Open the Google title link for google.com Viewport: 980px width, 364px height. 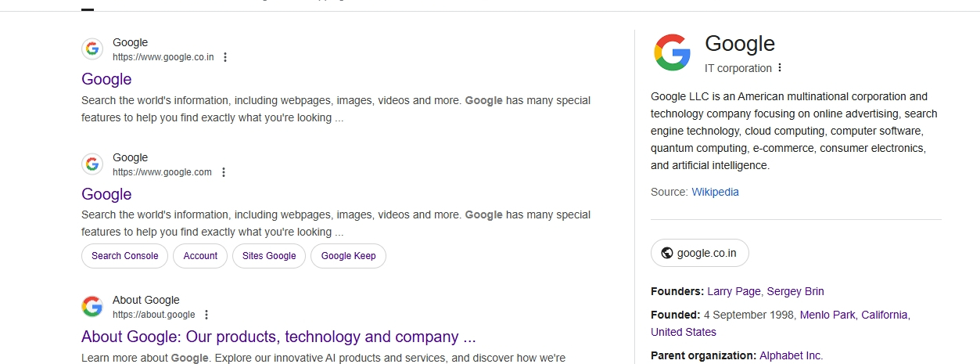point(106,194)
